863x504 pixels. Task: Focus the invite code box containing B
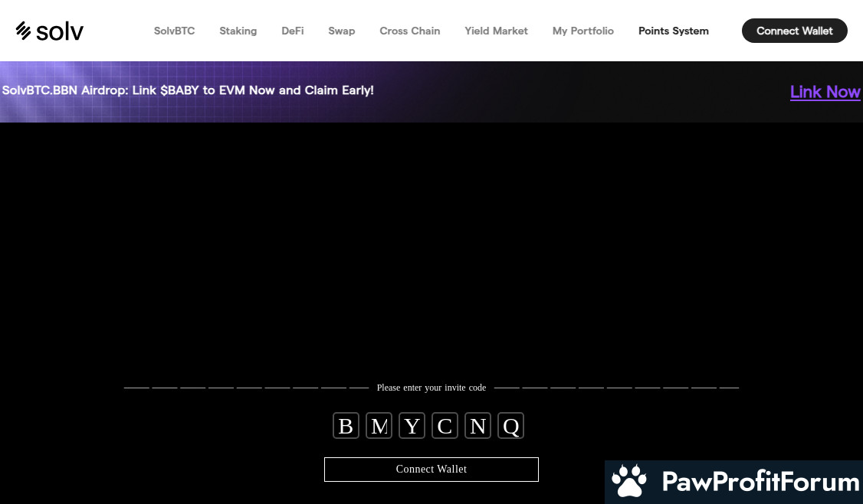click(346, 426)
